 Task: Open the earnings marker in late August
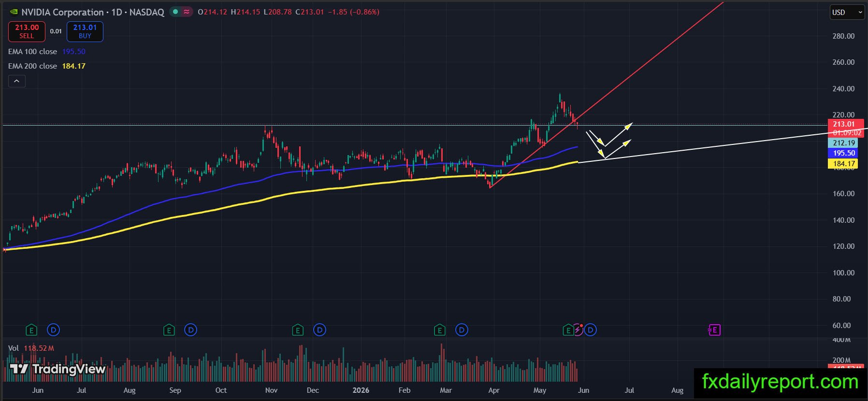click(169, 330)
